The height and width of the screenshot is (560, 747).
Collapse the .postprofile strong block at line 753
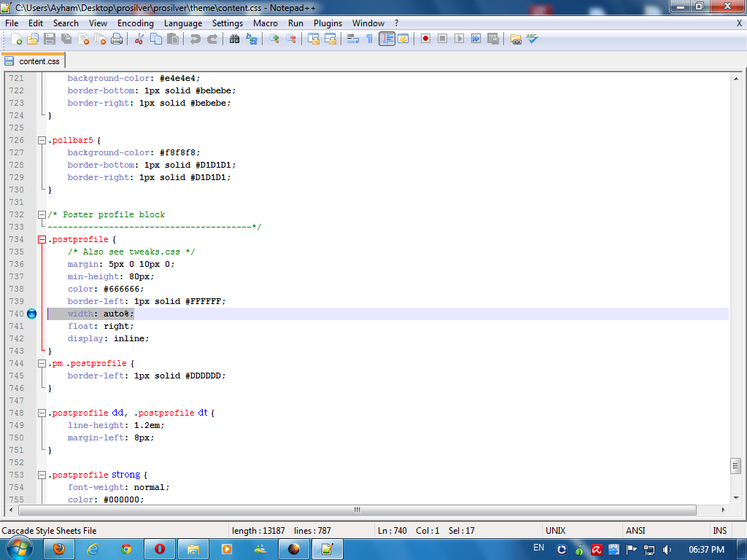tap(42, 475)
